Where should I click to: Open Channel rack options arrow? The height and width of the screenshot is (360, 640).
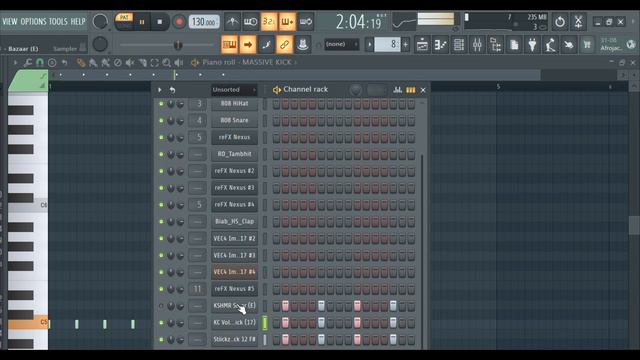point(160,90)
